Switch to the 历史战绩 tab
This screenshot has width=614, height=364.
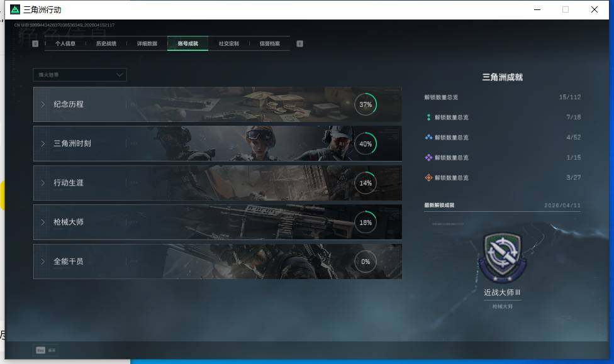tap(106, 43)
